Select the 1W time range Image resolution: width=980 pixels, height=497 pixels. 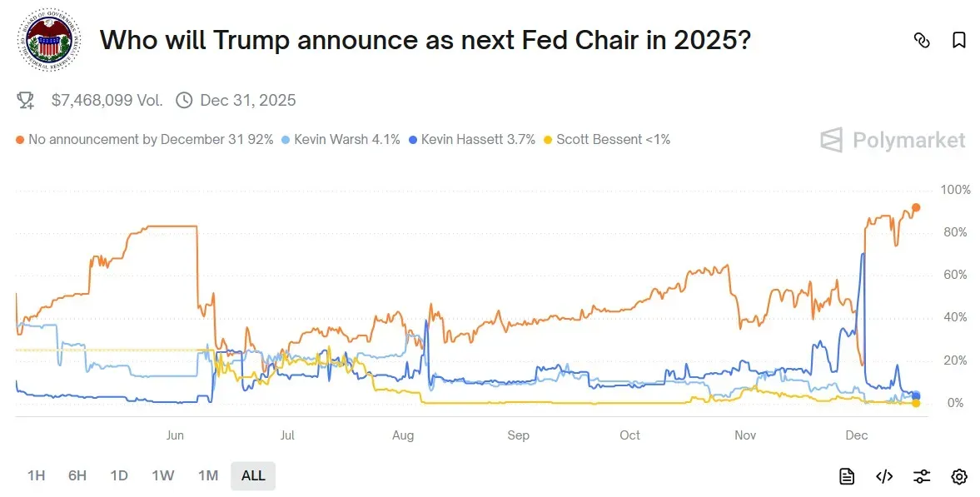click(x=163, y=475)
